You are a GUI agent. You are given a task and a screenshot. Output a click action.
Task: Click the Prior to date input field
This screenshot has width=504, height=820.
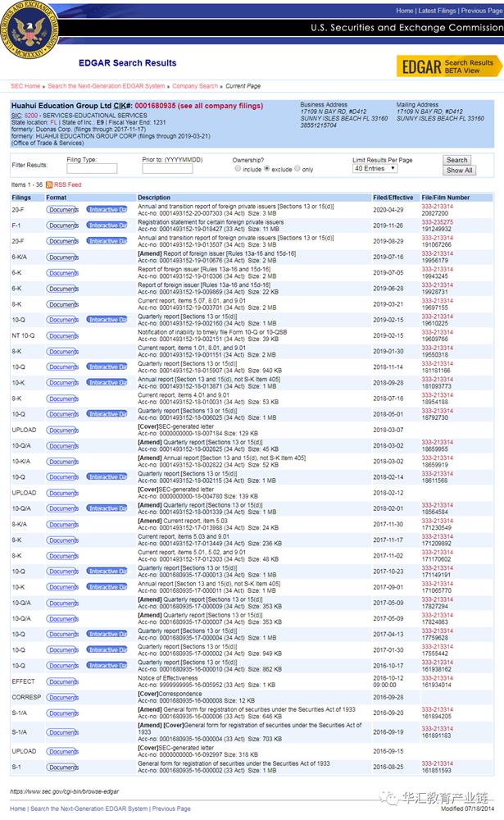point(167,168)
